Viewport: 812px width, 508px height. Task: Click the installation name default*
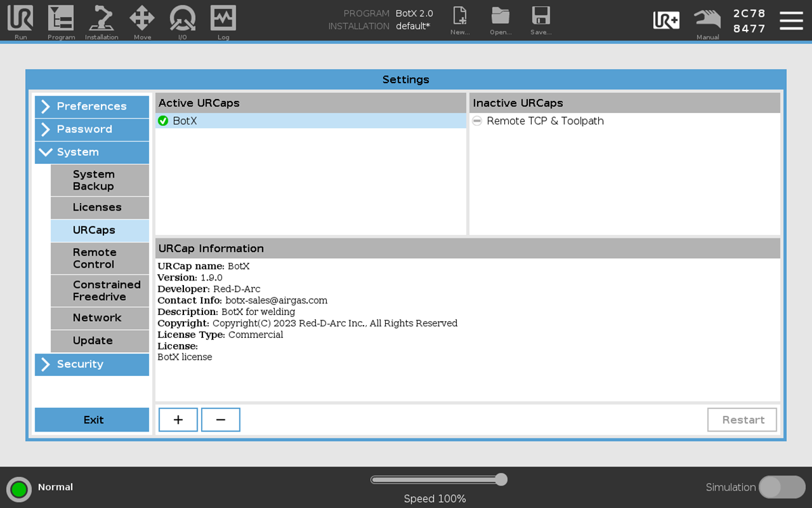[413, 26]
